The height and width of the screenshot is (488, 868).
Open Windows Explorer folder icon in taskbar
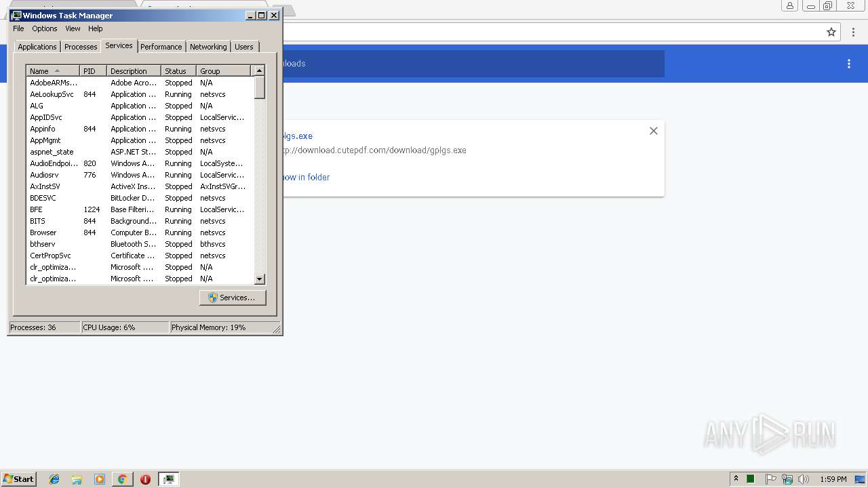(77, 479)
